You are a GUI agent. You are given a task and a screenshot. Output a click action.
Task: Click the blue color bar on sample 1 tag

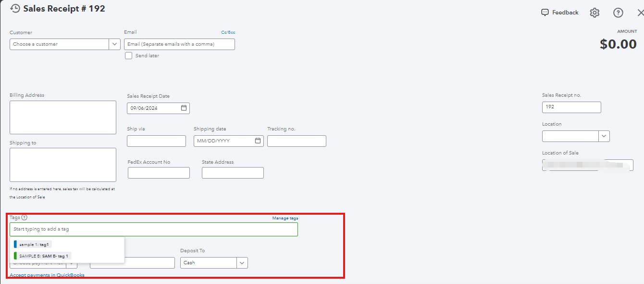coord(16,244)
